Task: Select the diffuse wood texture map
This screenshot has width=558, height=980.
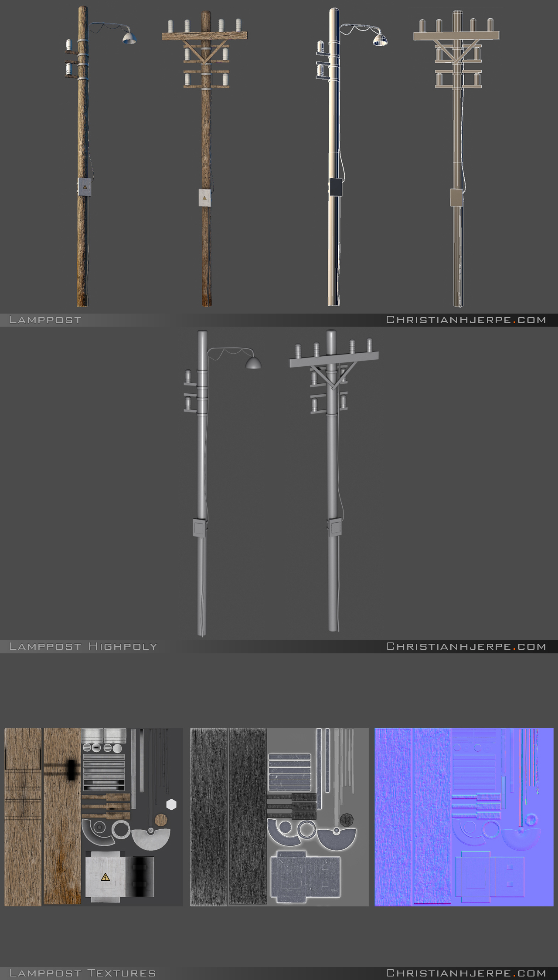Action: coord(94,817)
